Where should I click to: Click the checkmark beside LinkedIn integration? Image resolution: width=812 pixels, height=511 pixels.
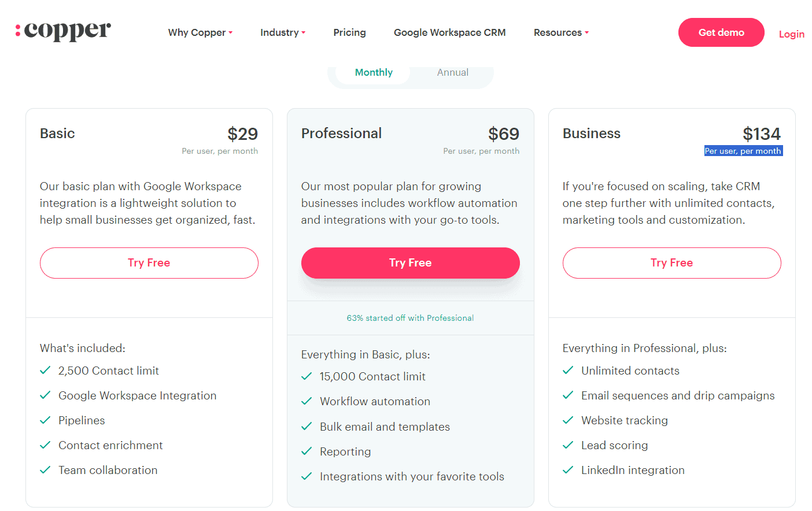[x=568, y=470]
